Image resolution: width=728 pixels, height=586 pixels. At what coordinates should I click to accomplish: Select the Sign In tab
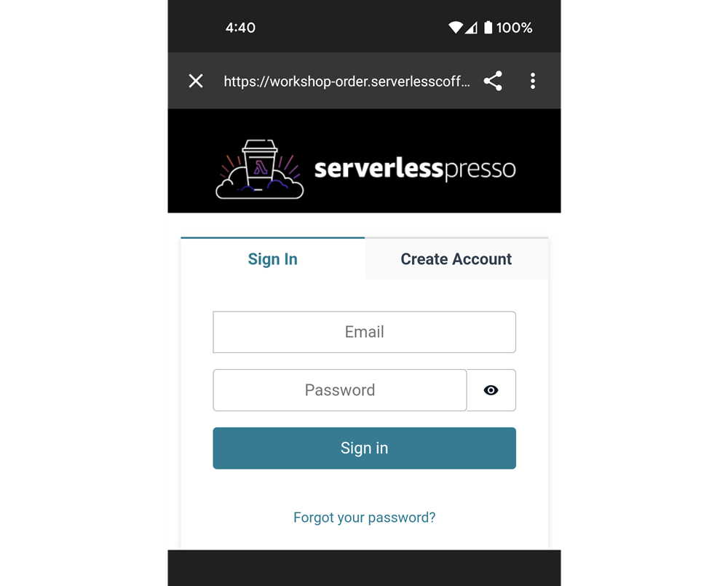point(272,258)
